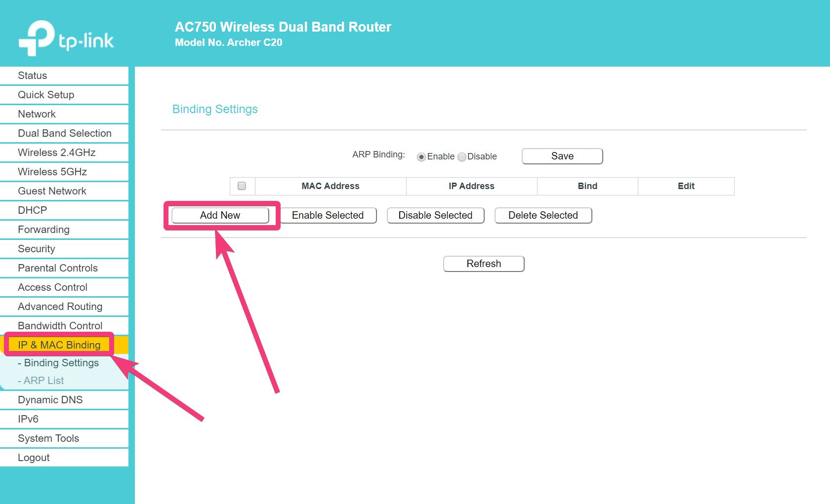Image resolution: width=830 pixels, height=504 pixels.
Task: Expand the System Tools menu
Action: 48,438
